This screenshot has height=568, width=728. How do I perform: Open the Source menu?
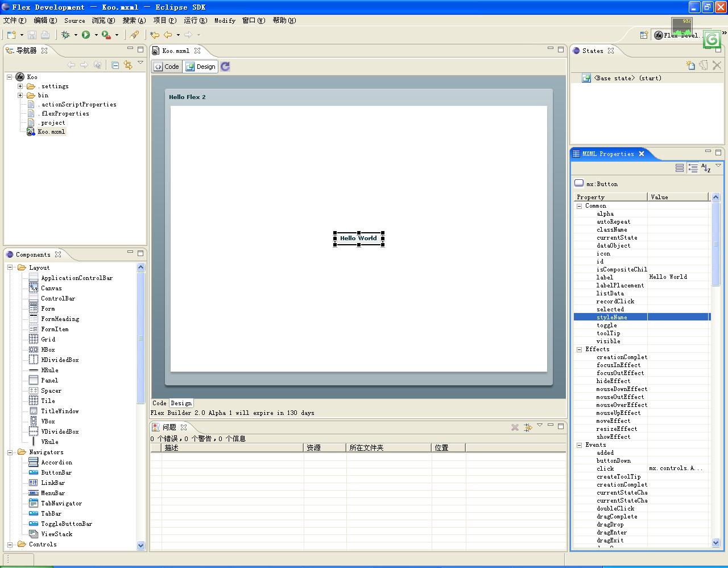[x=75, y=20]
